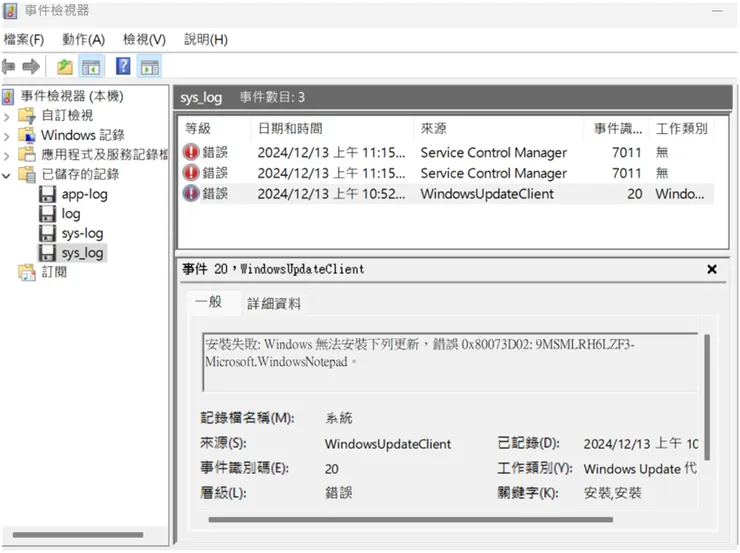Click the preview pane horizontal scrollbar
This screenshot has height=553, width=740.
[x=411, y=519]
